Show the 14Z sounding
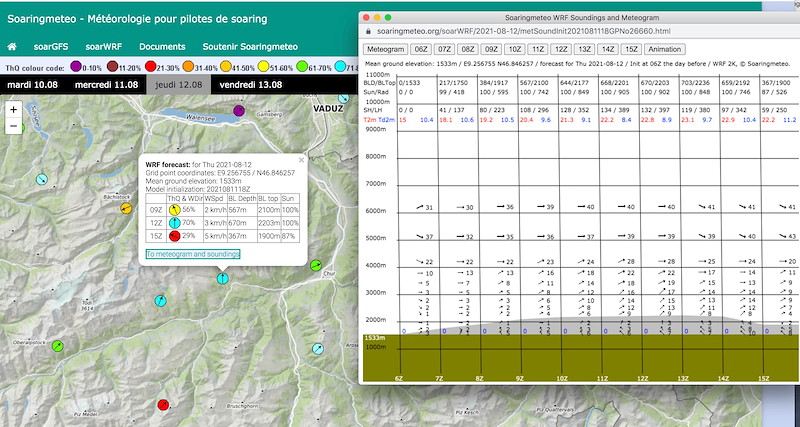The image size is (800, 427). 608,49
